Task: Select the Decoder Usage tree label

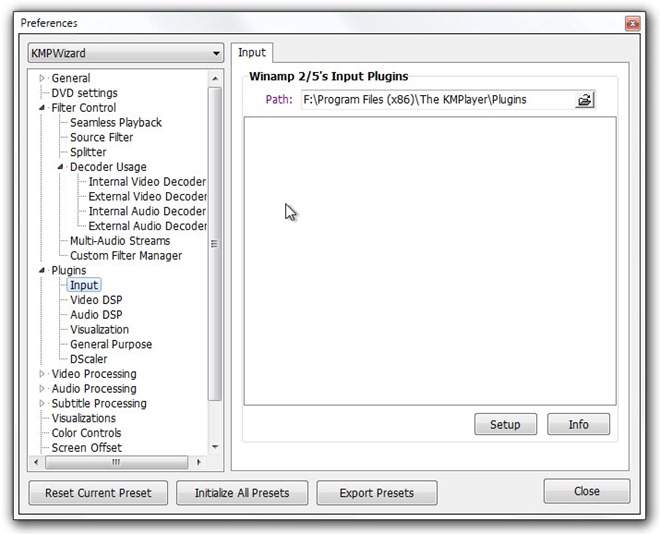Action: (108, 167)
